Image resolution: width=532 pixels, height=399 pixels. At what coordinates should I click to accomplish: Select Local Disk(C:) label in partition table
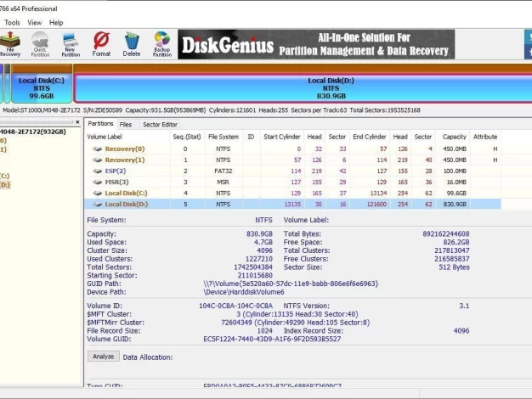click(127, 194)
